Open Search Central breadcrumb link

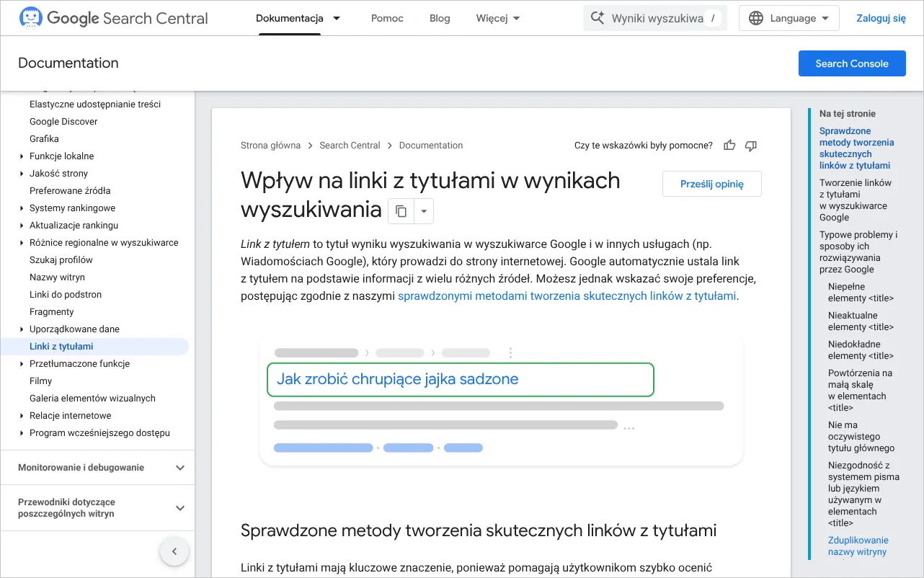tap(350, 146)
